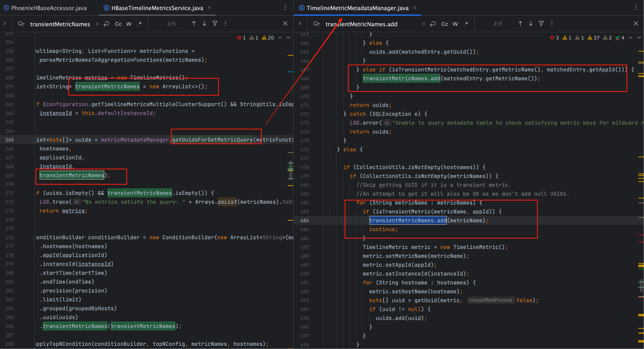Click getUuidsForGetMetricQuery method call

(x=212, y=140)
